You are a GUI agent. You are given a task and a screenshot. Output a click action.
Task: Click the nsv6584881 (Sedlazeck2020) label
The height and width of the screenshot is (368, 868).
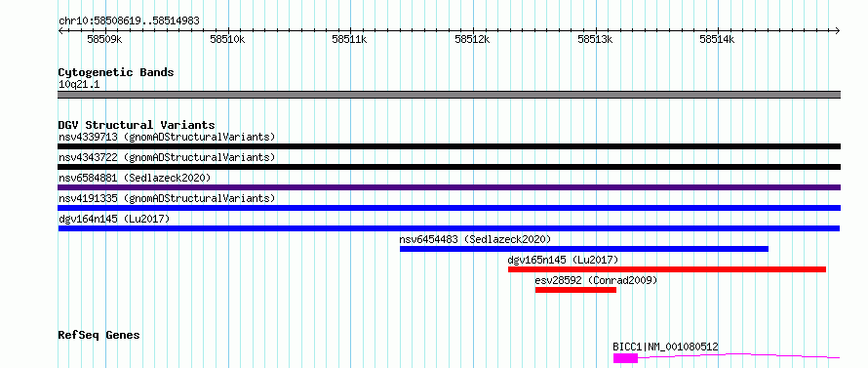135,178
